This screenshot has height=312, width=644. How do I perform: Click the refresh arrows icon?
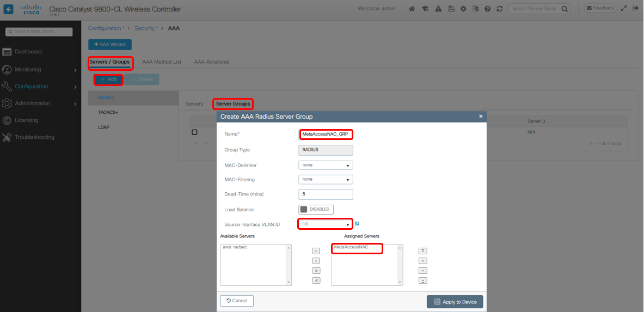pos(500,9)
